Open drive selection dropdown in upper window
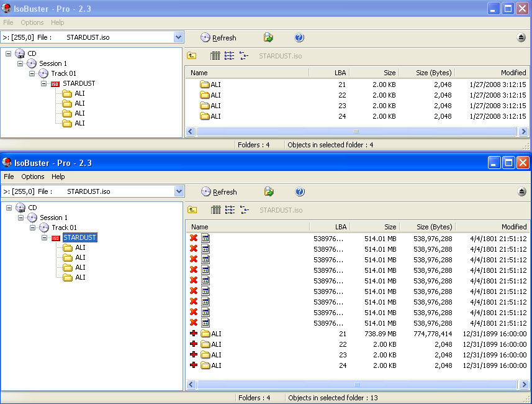The width and height of the screenshot is (532, 404). 178,37
